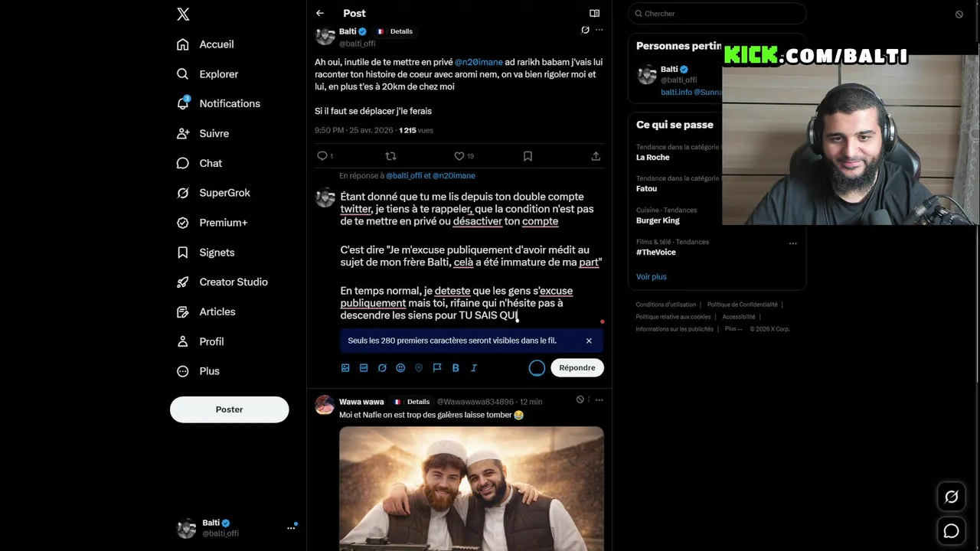
Task: Toggle italic formatting in reply
Action: coord(474,368)
